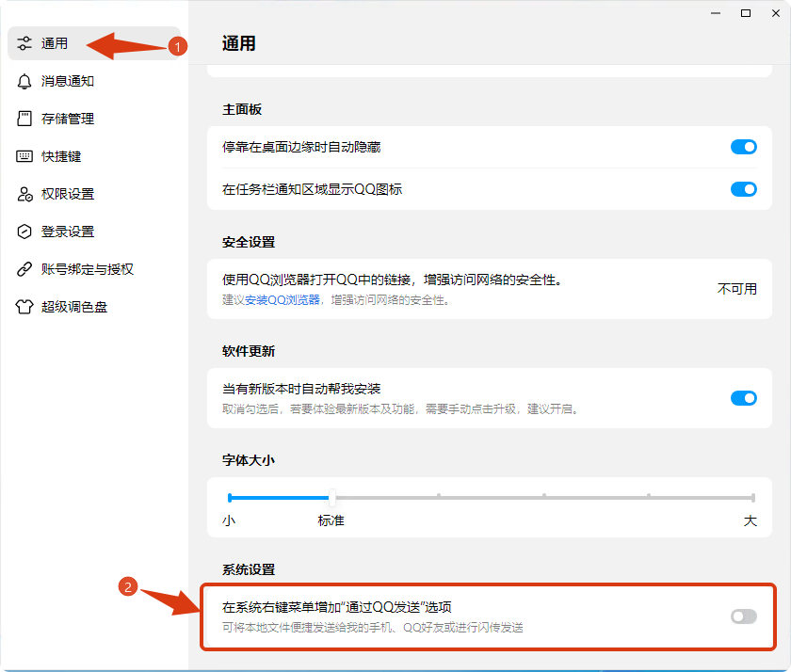Toggle showing QQ icon in taskbar notification area
Image resolution: width=791 pixels, height=672 pixels.
tap(743, 189)
